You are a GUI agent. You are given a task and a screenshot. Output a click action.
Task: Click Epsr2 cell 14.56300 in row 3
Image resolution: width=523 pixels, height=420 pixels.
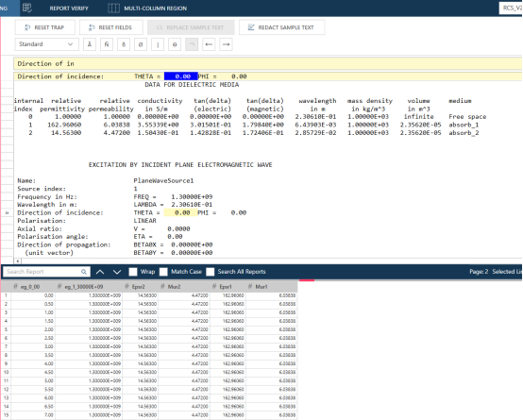140,312
